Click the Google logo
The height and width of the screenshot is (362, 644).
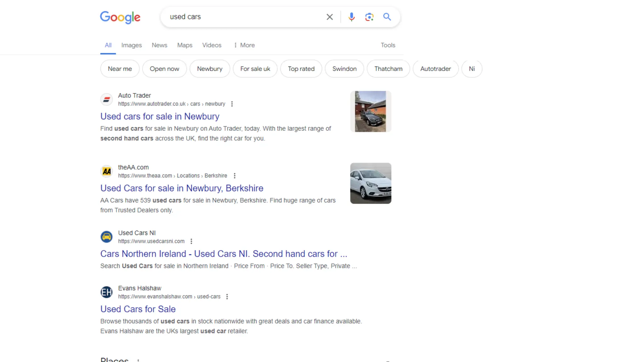(x=120, y=17)
